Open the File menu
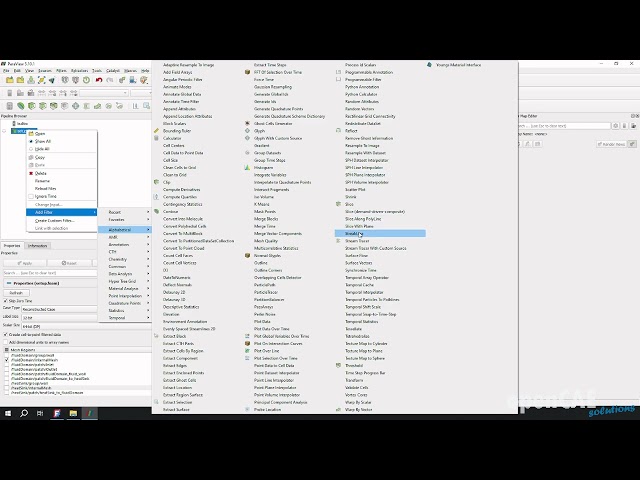This screenshot has width=640, height=480. (6, 71)
